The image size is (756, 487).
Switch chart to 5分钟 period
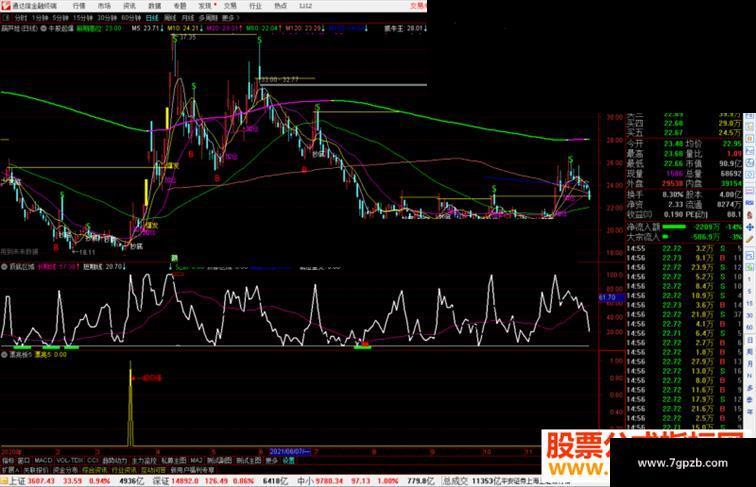[61, 18]
